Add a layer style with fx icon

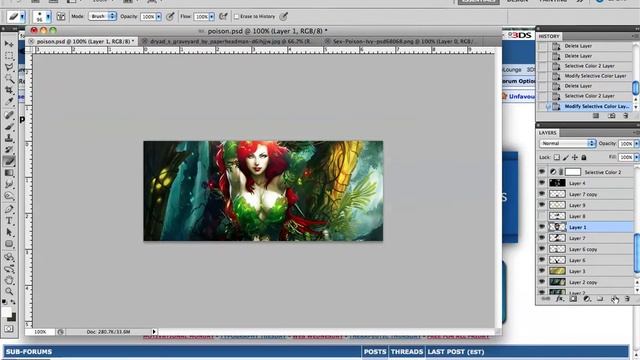(560, 299)
